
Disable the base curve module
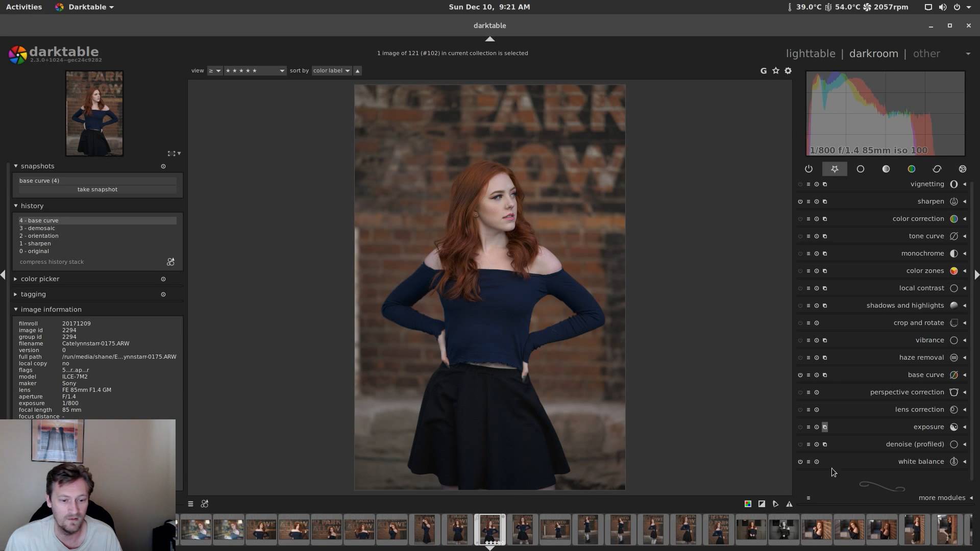point(800,375)
